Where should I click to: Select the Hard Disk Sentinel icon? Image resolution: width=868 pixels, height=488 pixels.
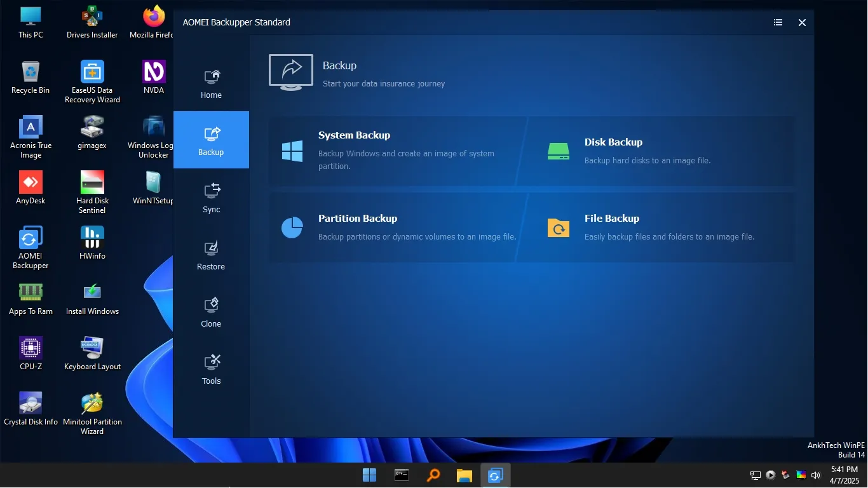coord(92,193)
